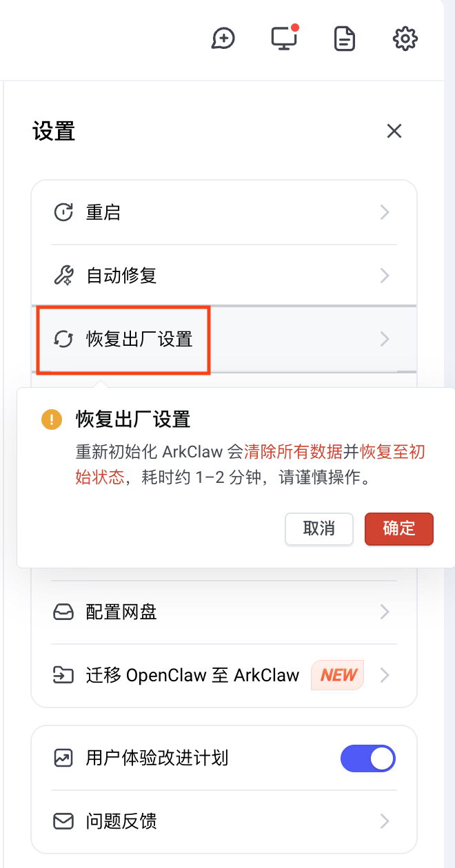The width and height of the screenshot is (455, 868).
Task: Click the restart clock icon
Action: (63, 212)
